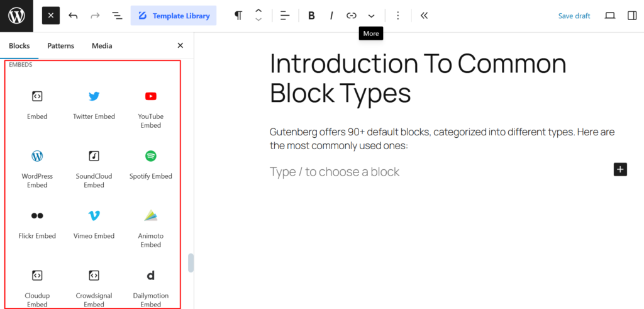The height and width of the screenshot is (309, 644).
Task: Close the block inserter with the black X toggle
Action: click(x=50, y=16)
